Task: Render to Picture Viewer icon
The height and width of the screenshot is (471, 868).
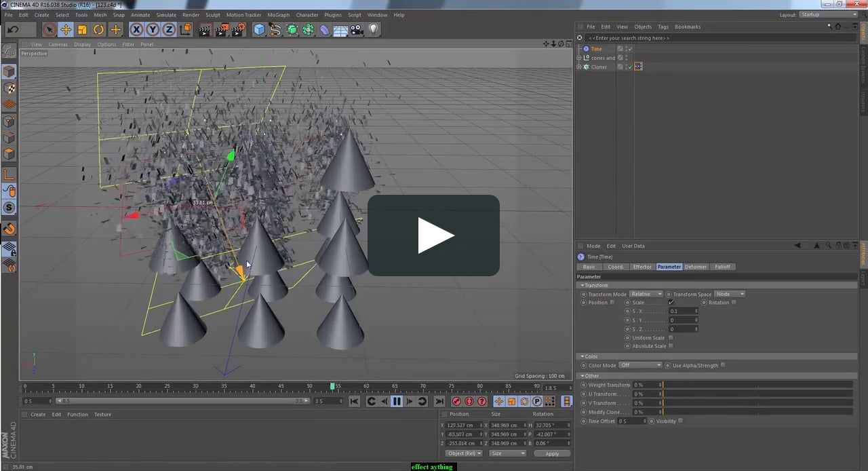Action: click(x=222, y=29)
